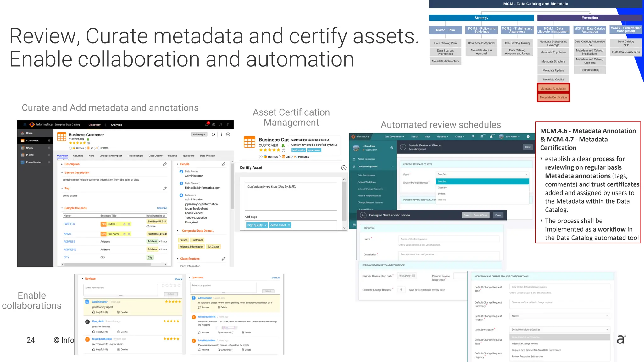Go back from Periodic Review of Objects
Image resolution: width=644 pixels, height=362 pixels.
(403, 147)
